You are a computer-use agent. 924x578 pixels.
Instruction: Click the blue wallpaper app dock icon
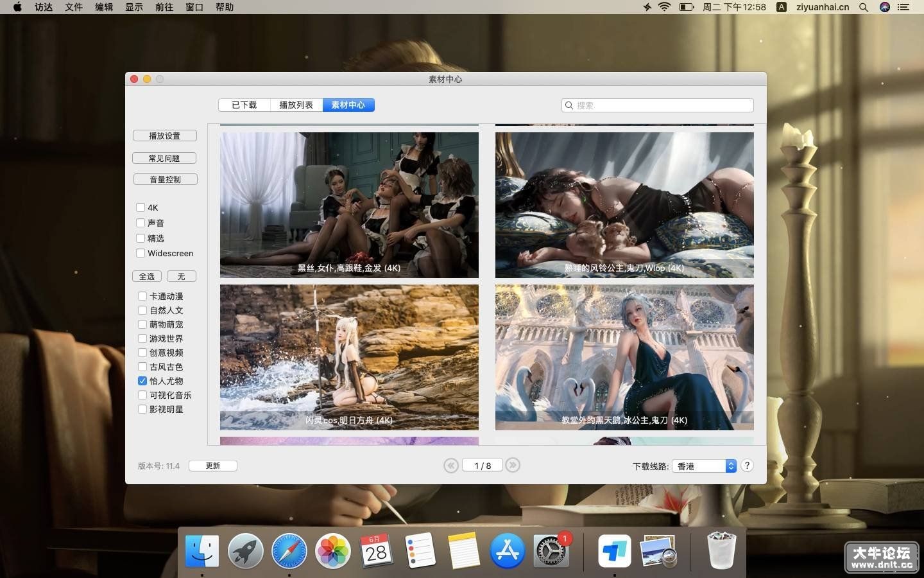click(x=615, y=551)
